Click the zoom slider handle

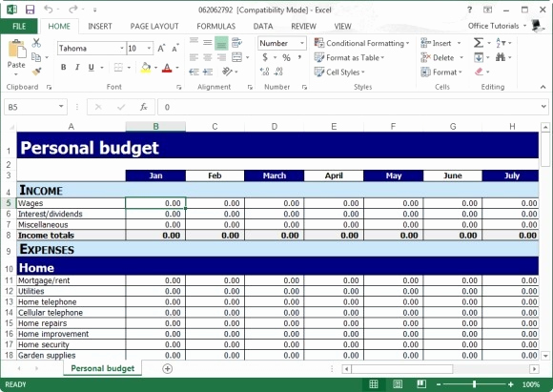tap(475, 383)
